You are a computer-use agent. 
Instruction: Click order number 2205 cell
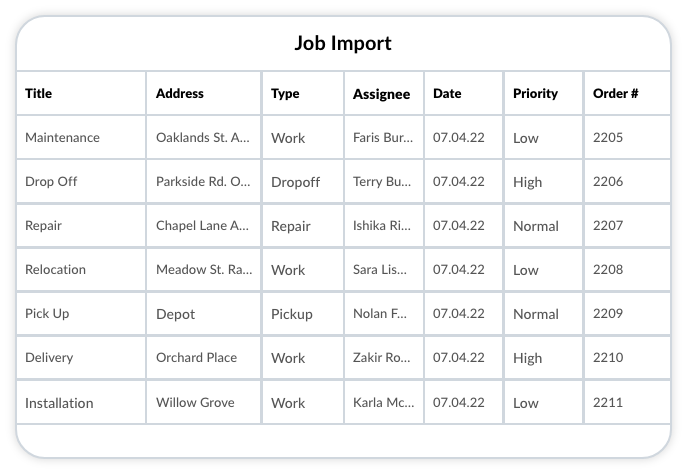tap(608, 138)
